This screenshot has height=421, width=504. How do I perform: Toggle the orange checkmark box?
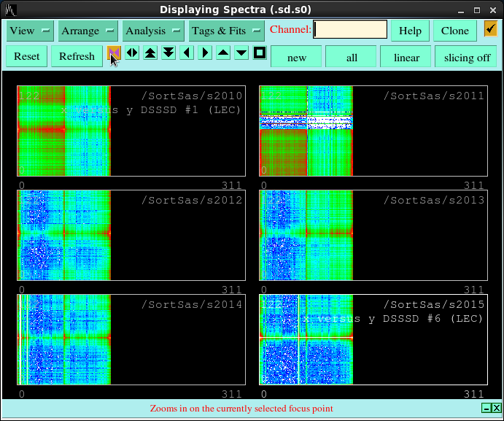(x=491, y=29)
